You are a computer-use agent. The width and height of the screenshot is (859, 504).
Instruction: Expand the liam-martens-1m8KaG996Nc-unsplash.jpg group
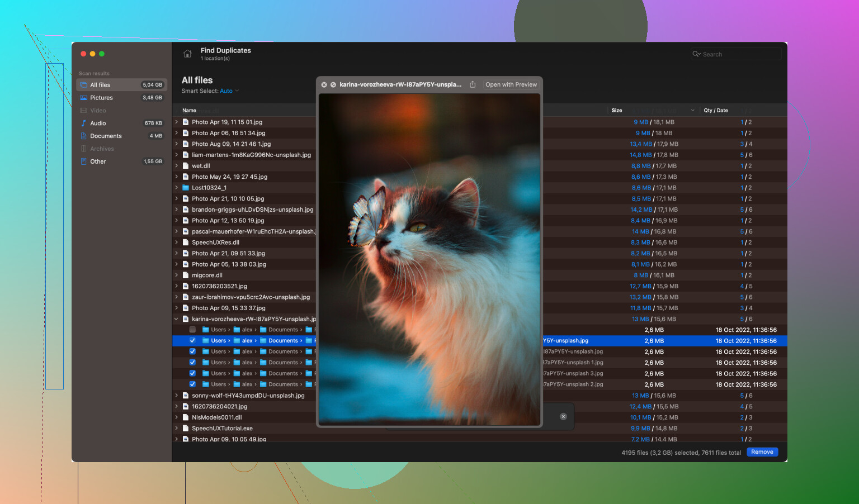point(176,155)
